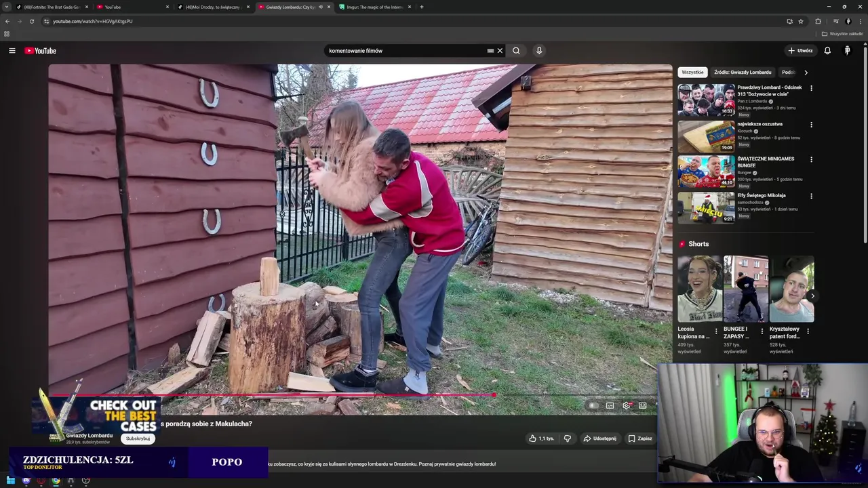Toggle the autoplay switch in player

pyautogui.click(x=593, y=405)
